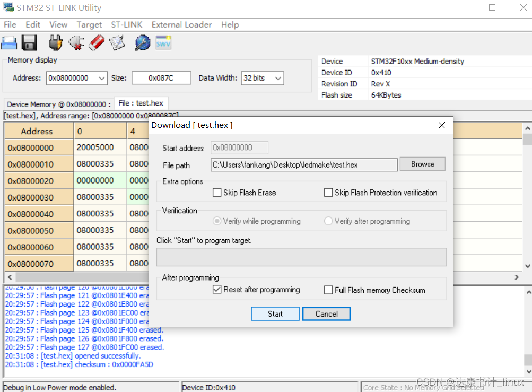Click the Save floppy disk icon
This screenshot has height=392, width=532.
[29, 43]
